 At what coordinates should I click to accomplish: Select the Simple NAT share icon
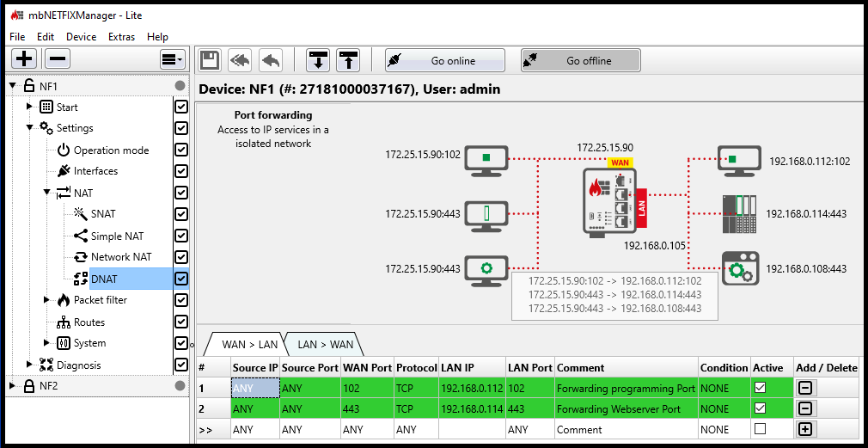pos(81,236)
